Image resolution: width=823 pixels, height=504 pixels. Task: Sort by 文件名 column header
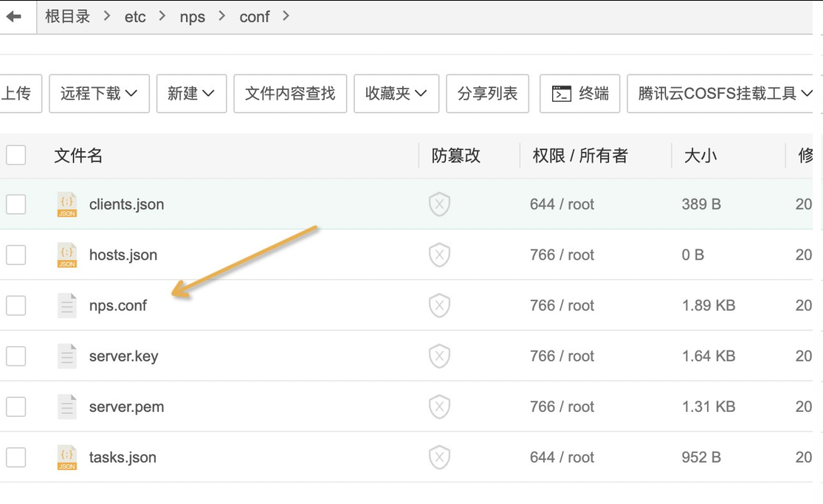tap(78, 156)
